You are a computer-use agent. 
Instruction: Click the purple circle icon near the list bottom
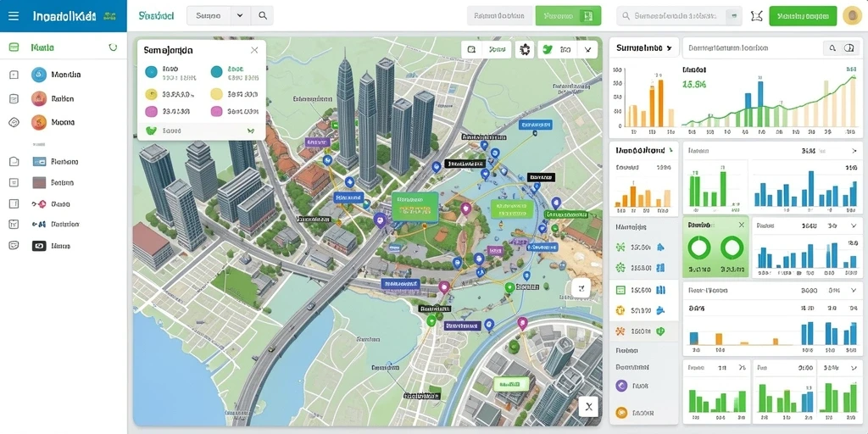click(x=621, y=386)
